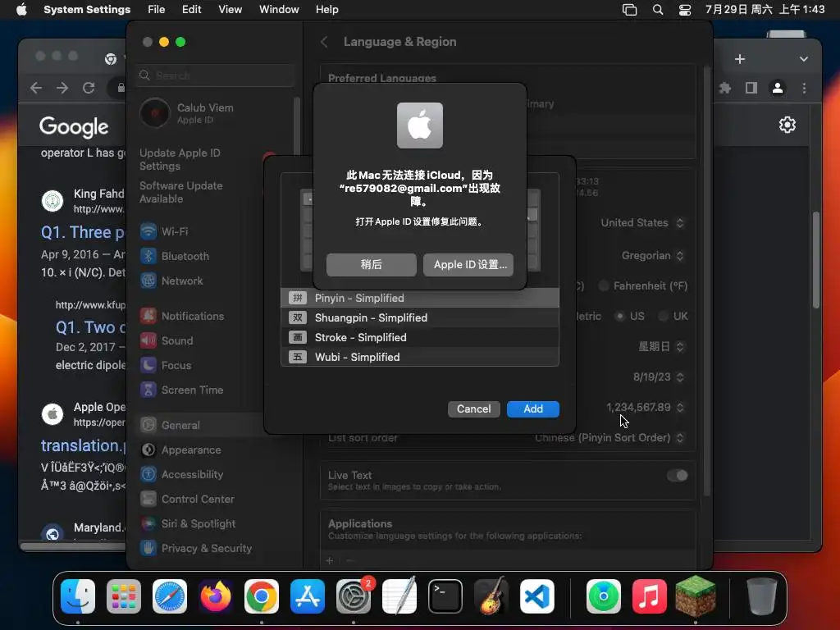Launch Minecraft from the Dock
Viewport: 840px width, 630px height.
pos(696,596)
